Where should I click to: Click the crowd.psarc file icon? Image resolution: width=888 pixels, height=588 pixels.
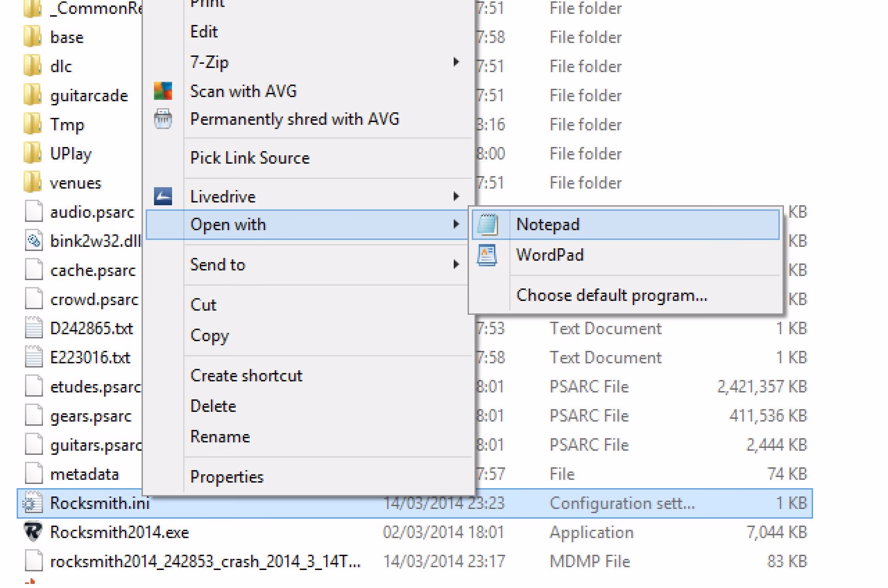[x=33, y=299]
